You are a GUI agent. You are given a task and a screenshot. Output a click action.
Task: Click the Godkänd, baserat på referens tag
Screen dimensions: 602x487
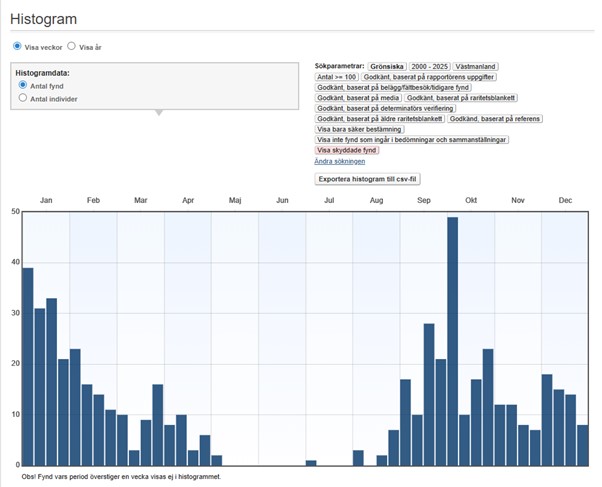pyautogui.click(x=494, y=119)
